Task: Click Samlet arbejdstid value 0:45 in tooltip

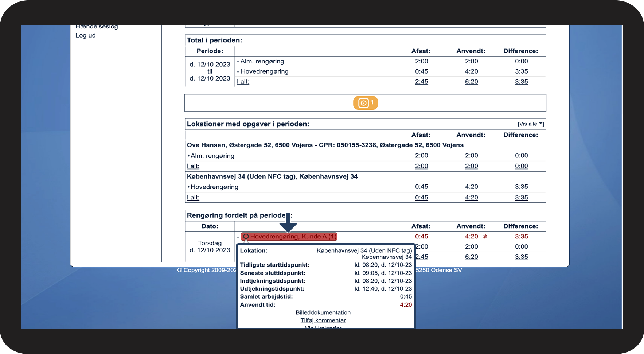Action: tap(406, 297)
